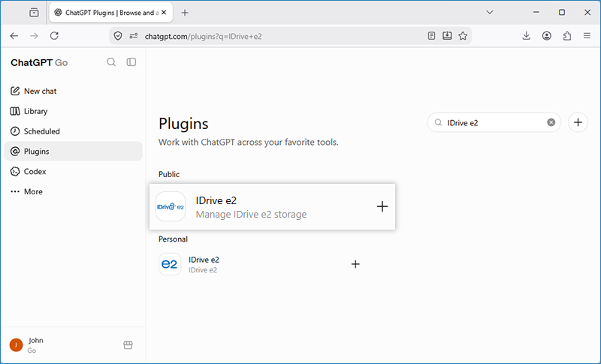Collapse the ChatGPT sidebar
This screenshot has height=364, width=601.
coord(131,62)
